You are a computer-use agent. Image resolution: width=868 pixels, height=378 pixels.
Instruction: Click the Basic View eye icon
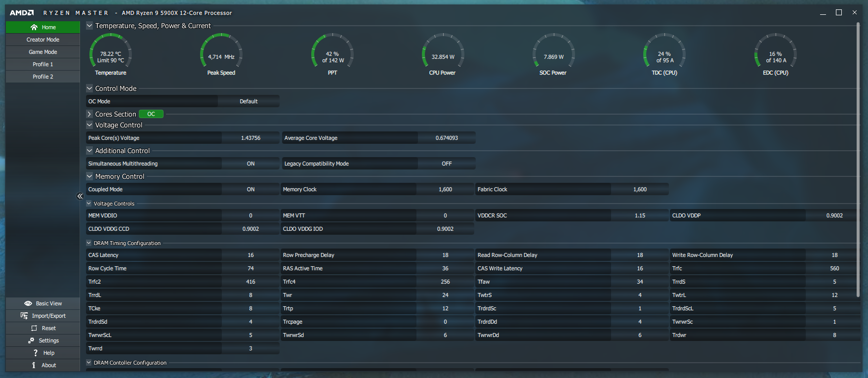28,303
